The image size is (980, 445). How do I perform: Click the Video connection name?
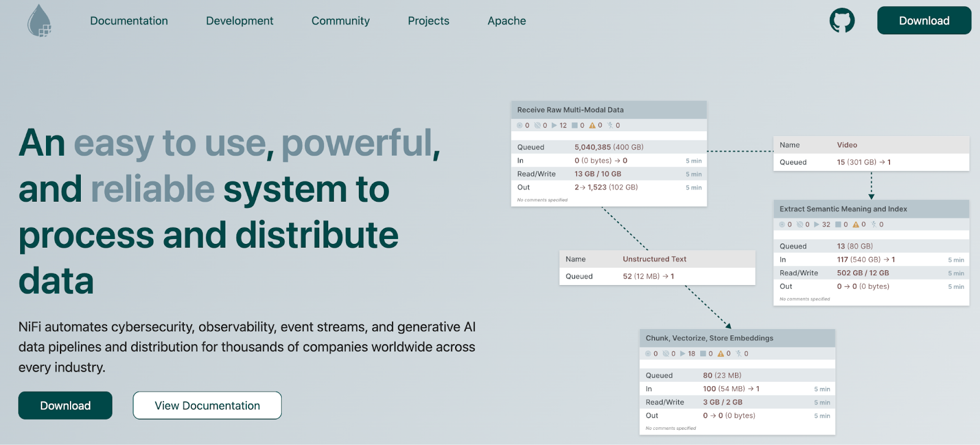tap(847, 145)
